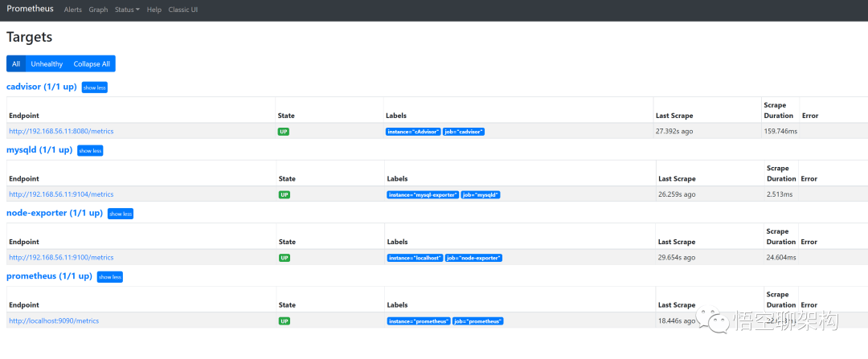868x359 pixels.
Task: Open the node-exporter (1/1 up) heading link
Action: [x=55, y=213]
